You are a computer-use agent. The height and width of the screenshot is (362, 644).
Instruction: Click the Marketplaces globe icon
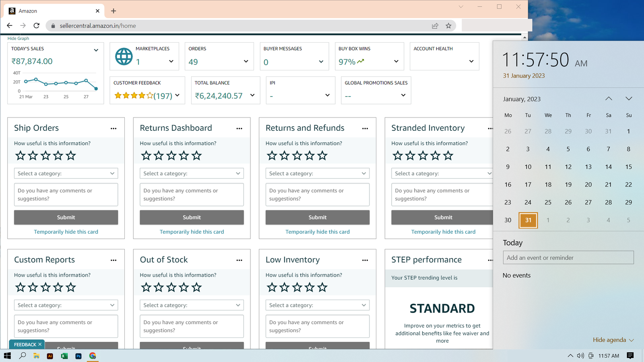[124, 56]
